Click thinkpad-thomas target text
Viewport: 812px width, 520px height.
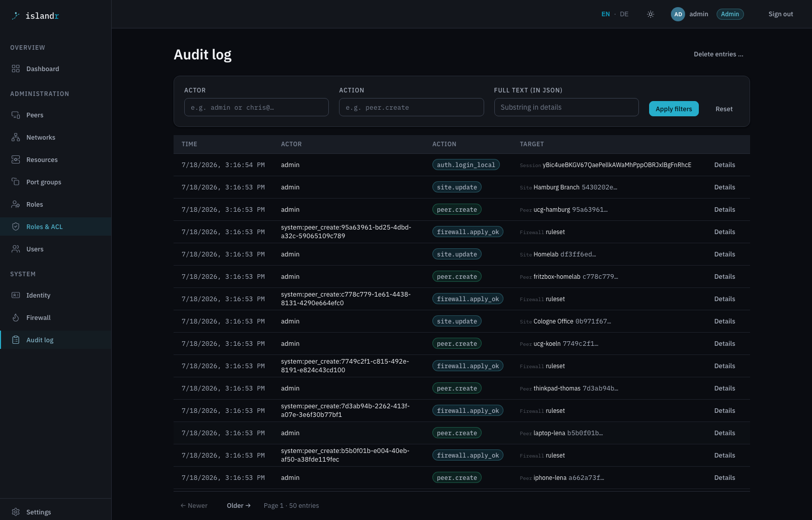tap(557, 388)
